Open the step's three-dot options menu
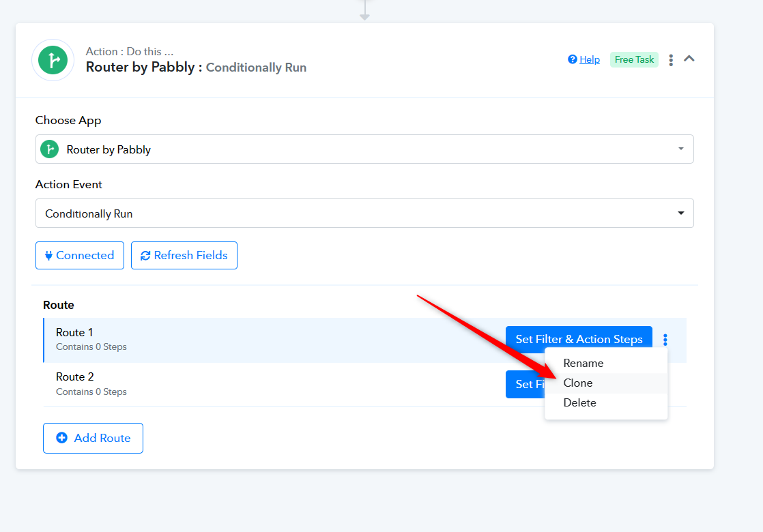 671,60
